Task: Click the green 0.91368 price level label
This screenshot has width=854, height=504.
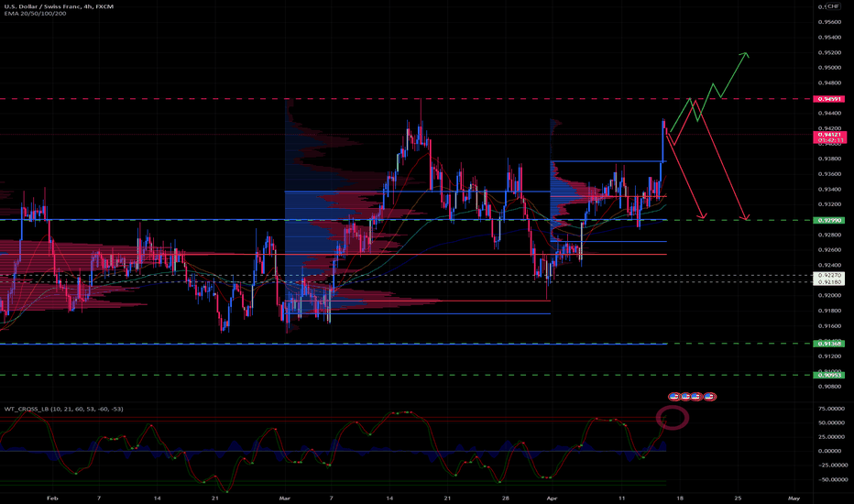Action: pyautogui.click(x=828, y=344)
